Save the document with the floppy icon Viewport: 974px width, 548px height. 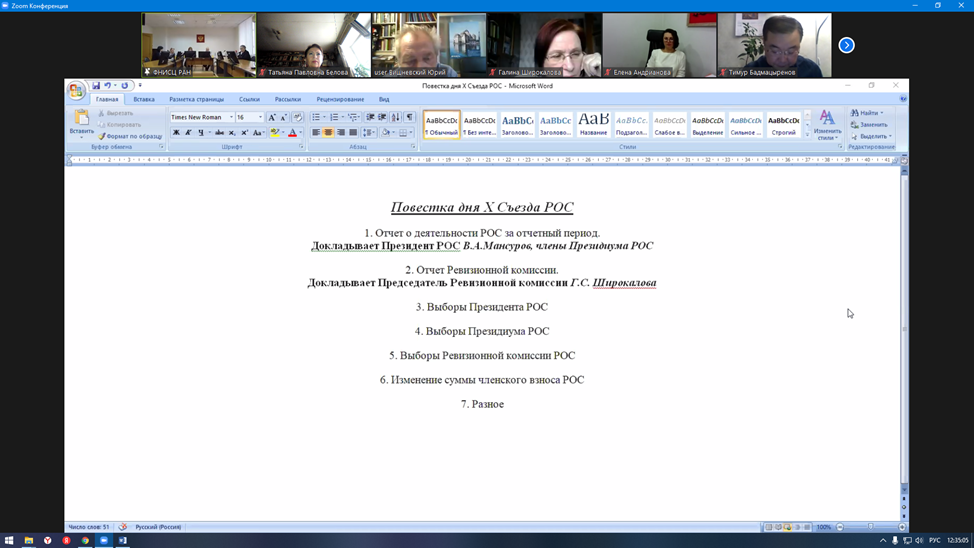tap(96, 86)
